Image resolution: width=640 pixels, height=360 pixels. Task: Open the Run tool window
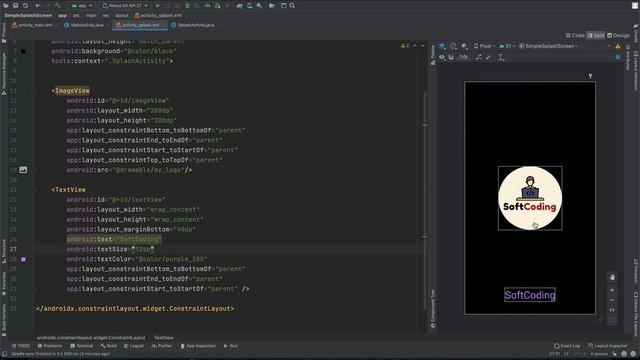pos(231,346)
